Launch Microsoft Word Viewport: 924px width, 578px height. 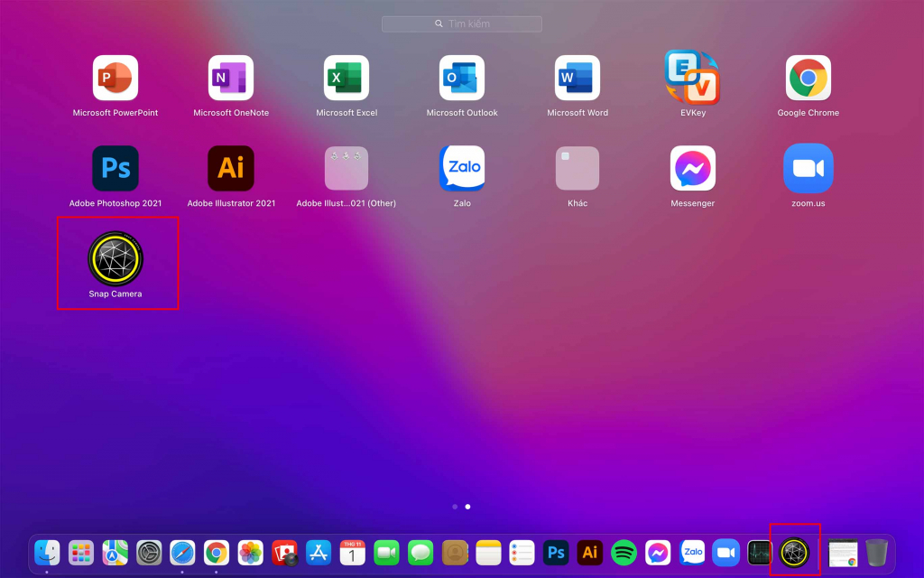pos(577,78)
